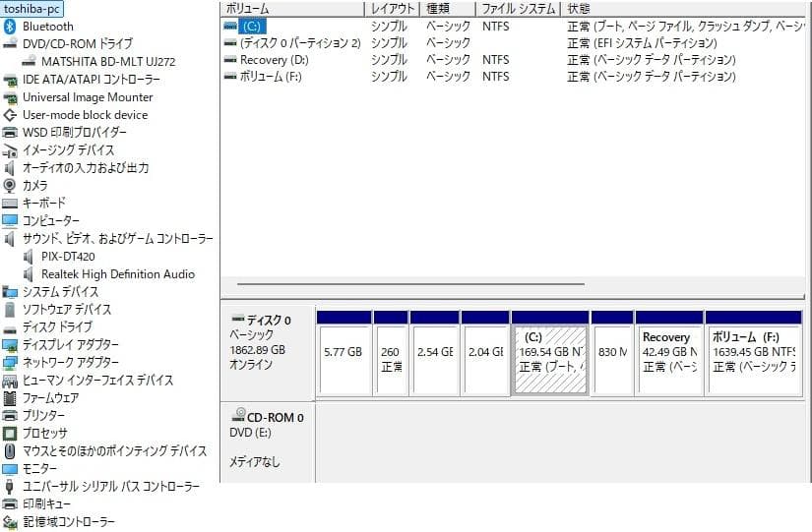This screenshot has height=532, width=812.
Task: Click the 印刷キュー printer icon
Action: point(9,504)
